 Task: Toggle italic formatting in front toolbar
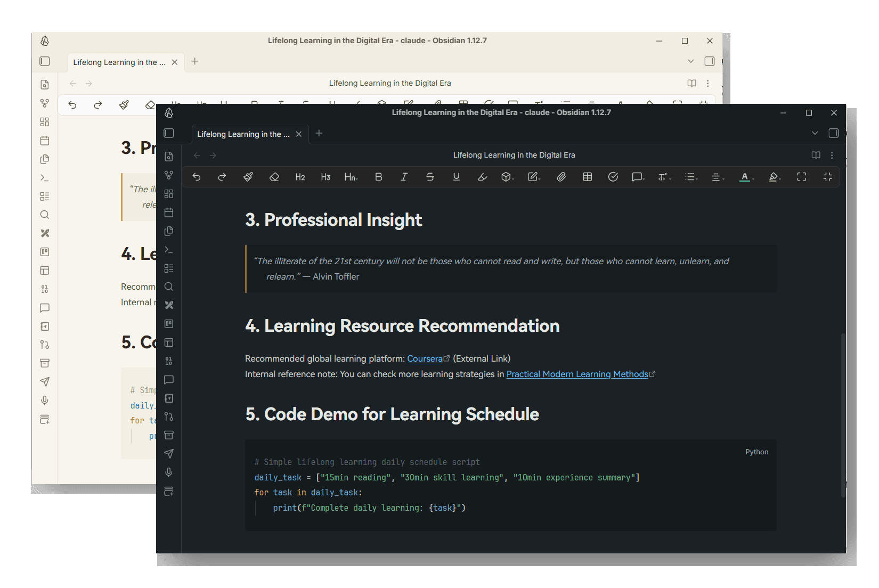[404, 177]
